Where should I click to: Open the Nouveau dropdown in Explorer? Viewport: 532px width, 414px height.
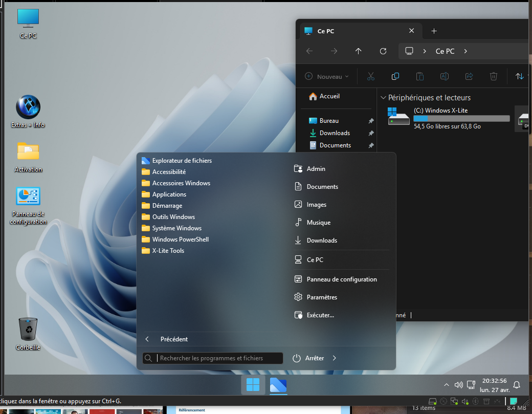(327, 76)
